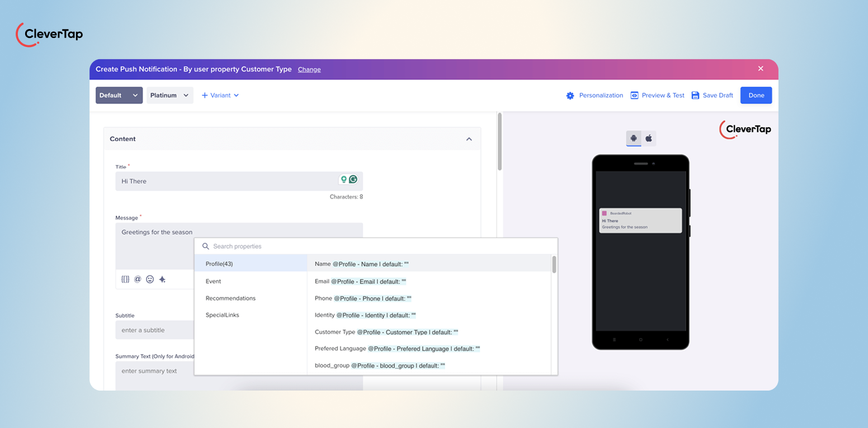868x428 pixels.
Task: Choose the Prefered Language profile property
Action: coord(429,349)
